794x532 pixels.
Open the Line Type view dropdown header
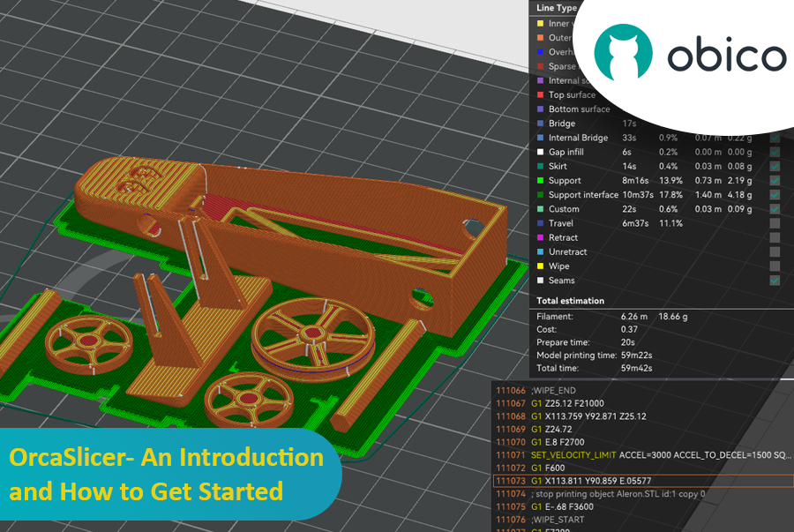click(556, 8)
